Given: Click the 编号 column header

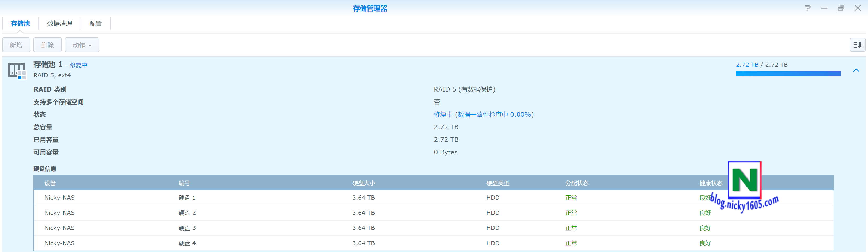Looking at the screenshot, I should point(184,183).
